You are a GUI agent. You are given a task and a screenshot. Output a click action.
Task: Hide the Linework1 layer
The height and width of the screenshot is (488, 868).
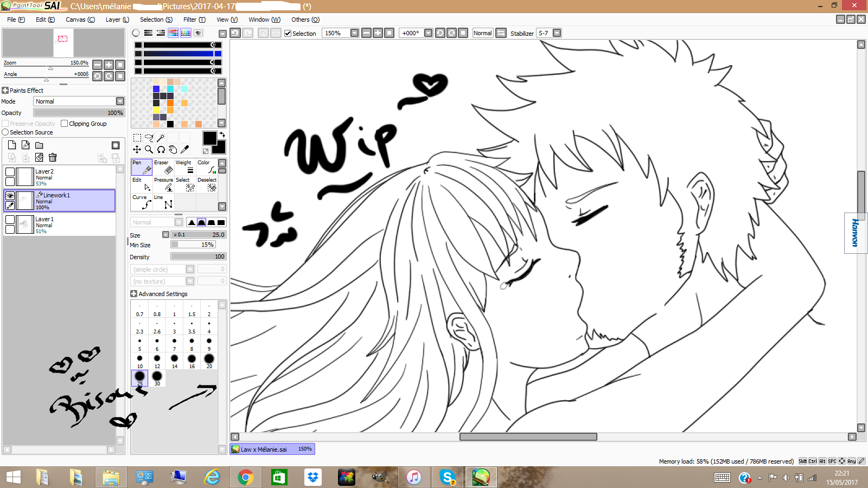[10, 196]
